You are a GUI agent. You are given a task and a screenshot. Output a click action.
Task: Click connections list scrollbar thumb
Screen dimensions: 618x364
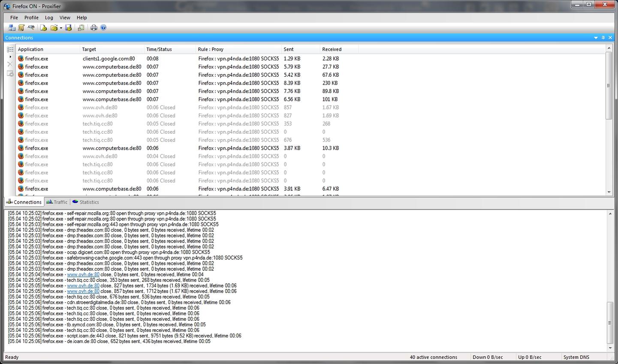(x=609, y=85)
